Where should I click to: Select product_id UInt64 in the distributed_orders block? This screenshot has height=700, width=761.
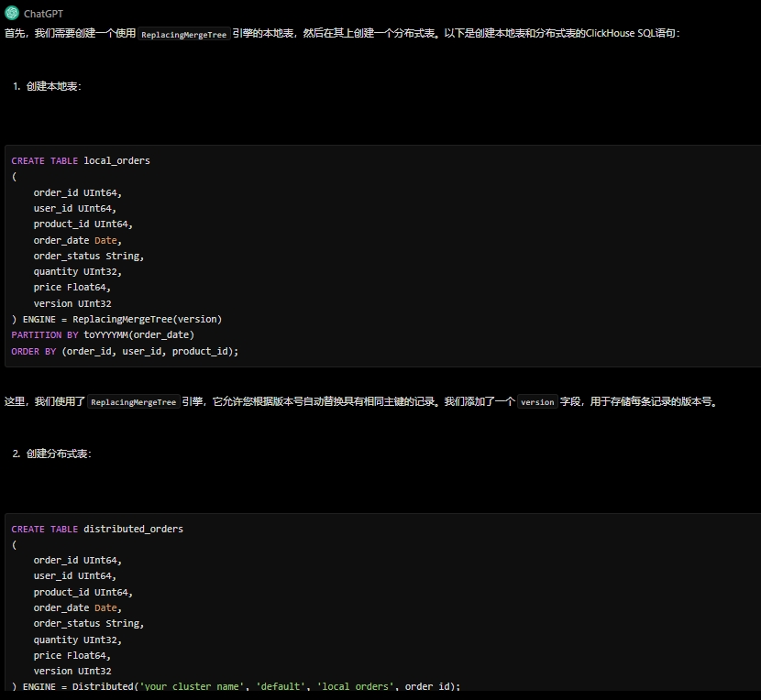point(83,592)
